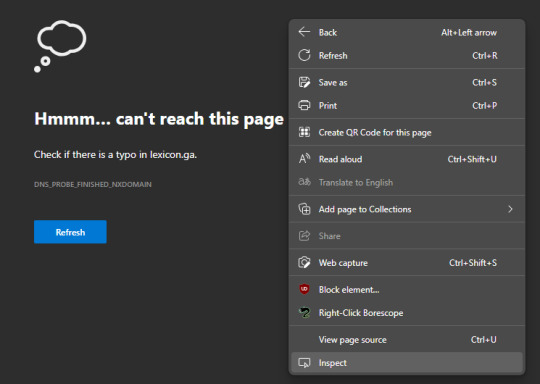Click the DNS_PROBE_FINISHED_NXDOMAIN error text
540x384 pixels.
(93, 184)
